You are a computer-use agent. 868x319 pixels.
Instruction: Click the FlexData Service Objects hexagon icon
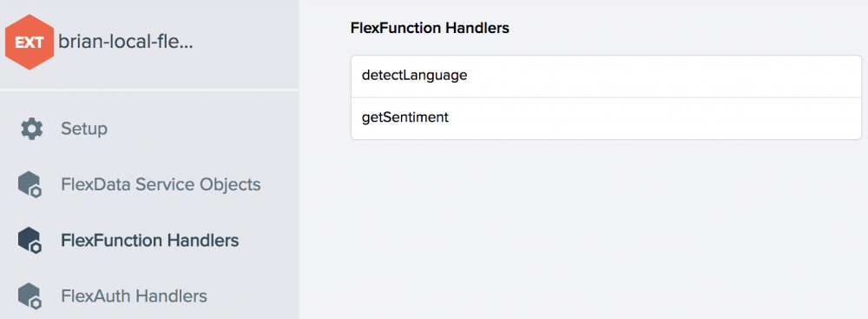(x=30, y=185)
